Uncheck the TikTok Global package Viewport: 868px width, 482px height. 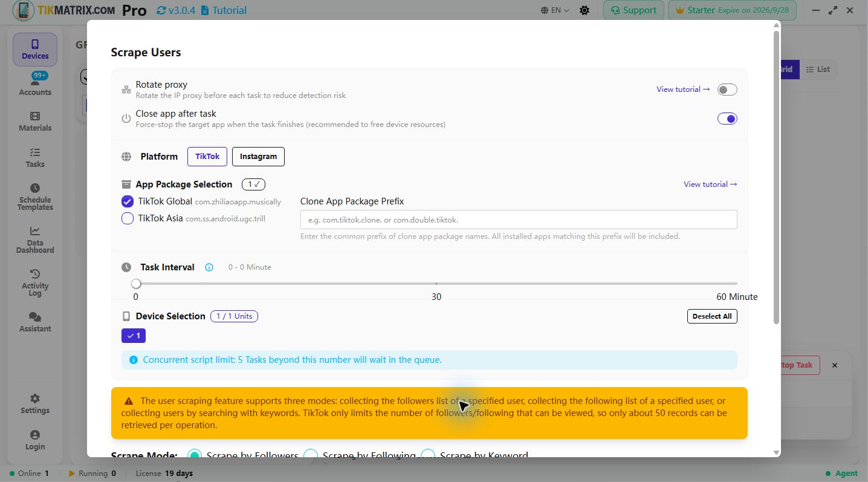[x=128, y=201]
